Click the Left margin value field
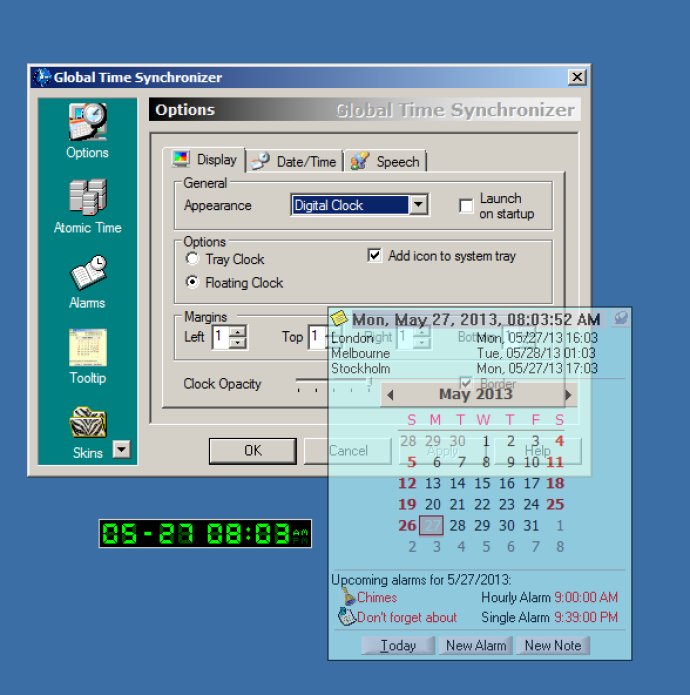This screenshot has width=690, height=695. [221, 337]
